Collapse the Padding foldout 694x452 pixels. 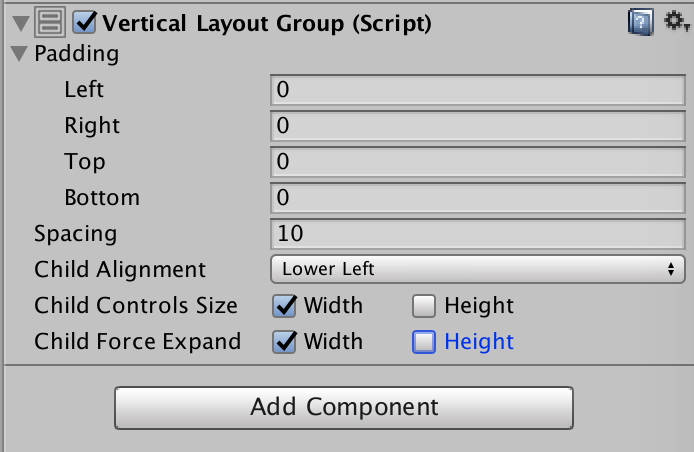point(20,55)
